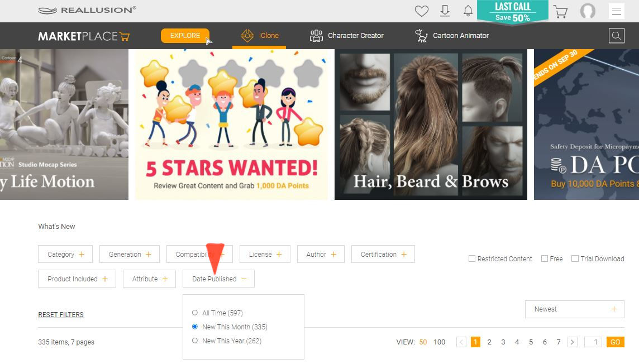Select the All Time (597) option
Viewport: 639px width, 364px height.
pos(195,313)
